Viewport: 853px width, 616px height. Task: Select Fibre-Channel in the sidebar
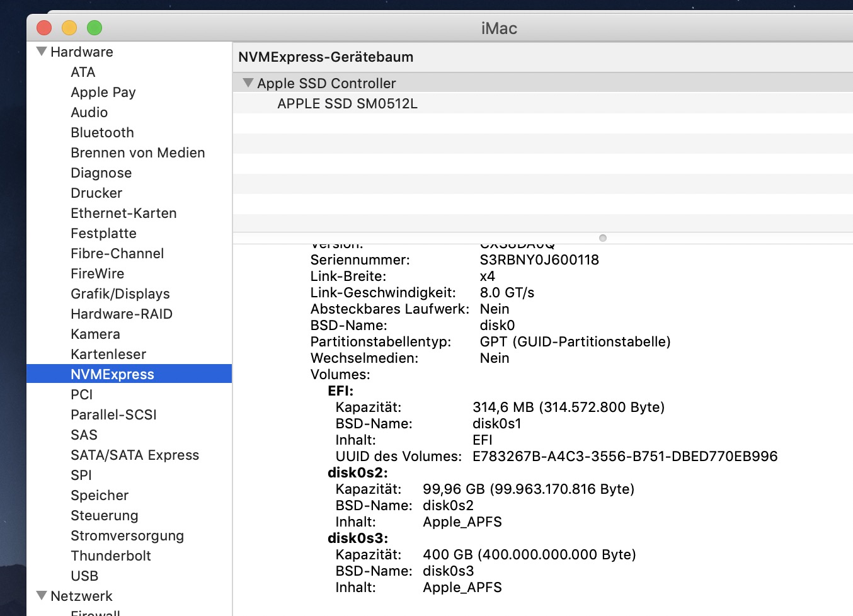(x=117, y=253)
